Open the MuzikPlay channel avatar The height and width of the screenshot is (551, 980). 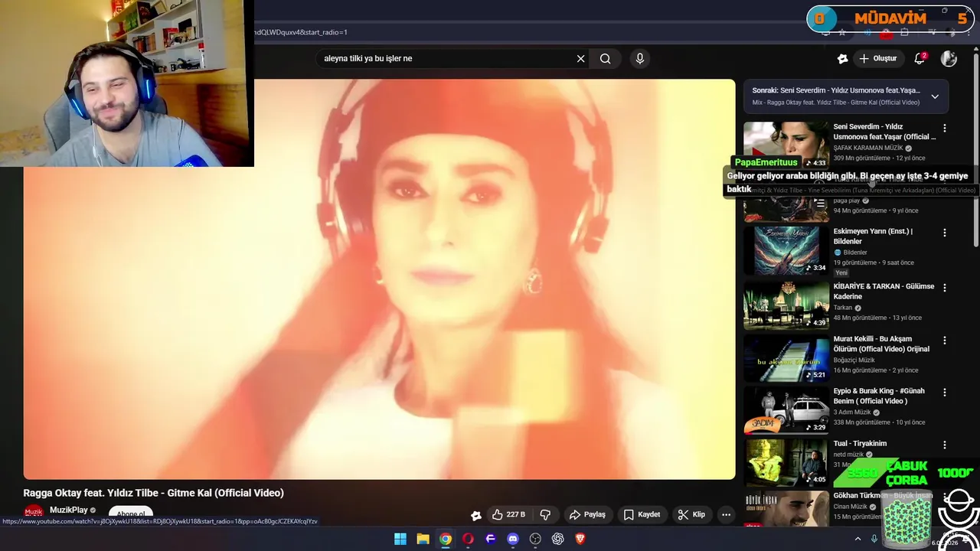click(33, 512)
